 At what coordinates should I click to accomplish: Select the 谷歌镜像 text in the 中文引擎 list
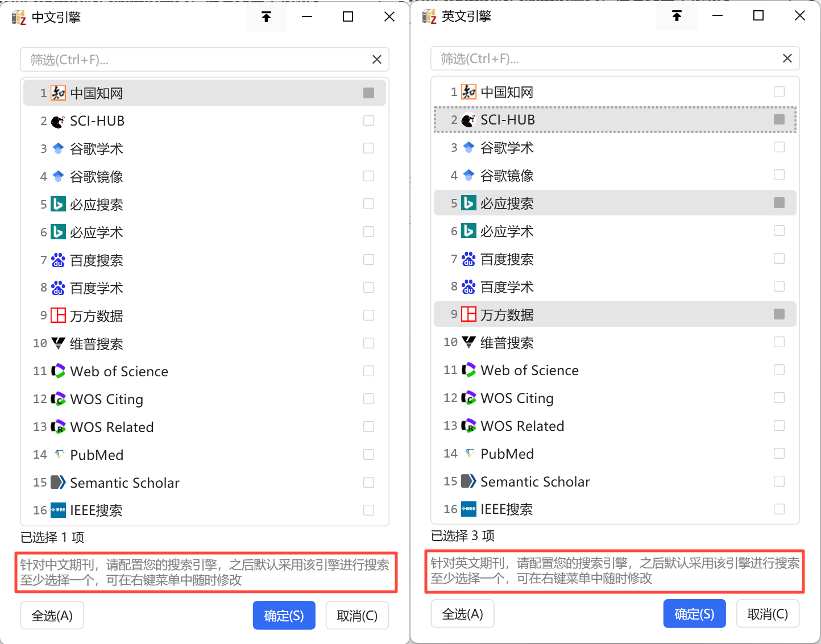coord(97,177)
